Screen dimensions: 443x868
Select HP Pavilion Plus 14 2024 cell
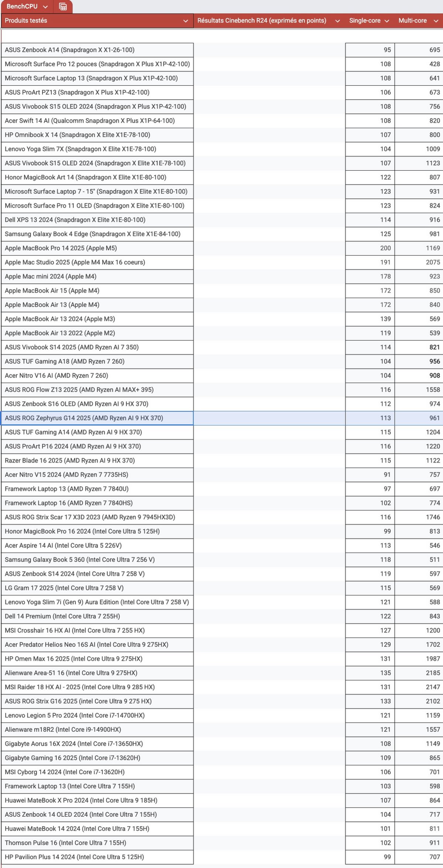coord(97,857)
